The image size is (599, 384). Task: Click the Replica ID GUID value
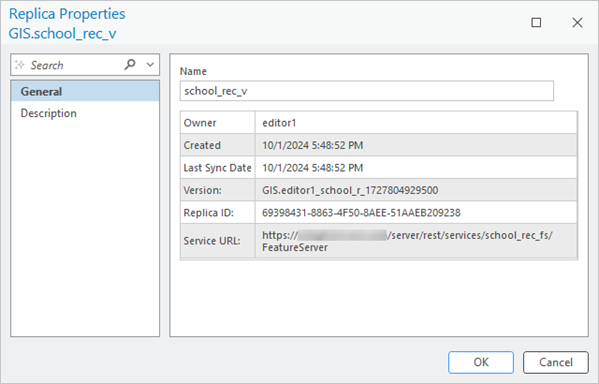click(361, 213)
